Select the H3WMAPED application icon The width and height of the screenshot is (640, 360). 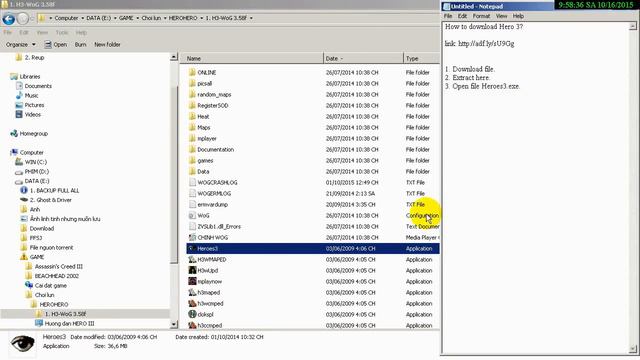192,260
